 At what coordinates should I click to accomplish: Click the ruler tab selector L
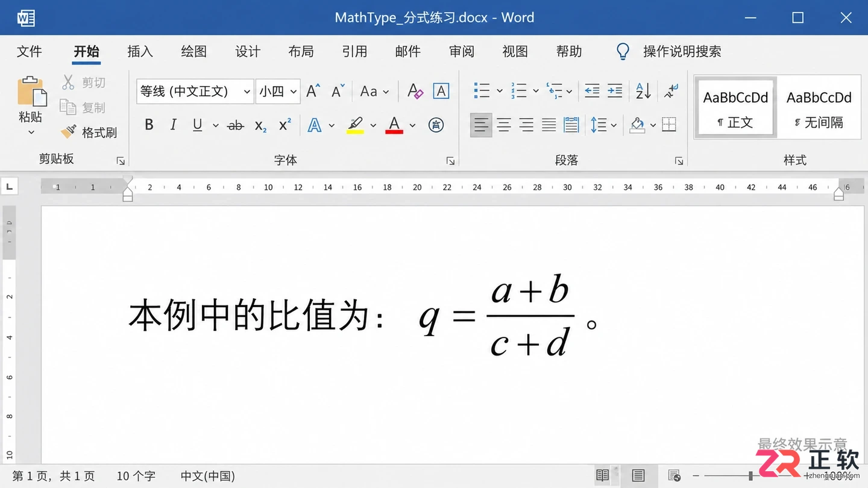click(x=9, y=187)
